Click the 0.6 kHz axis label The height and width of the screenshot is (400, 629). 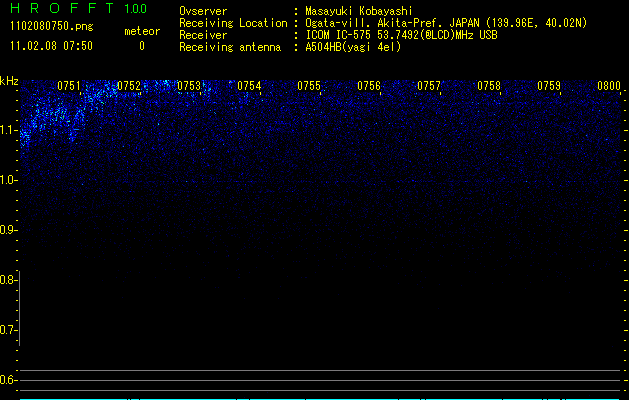[9, 380]
